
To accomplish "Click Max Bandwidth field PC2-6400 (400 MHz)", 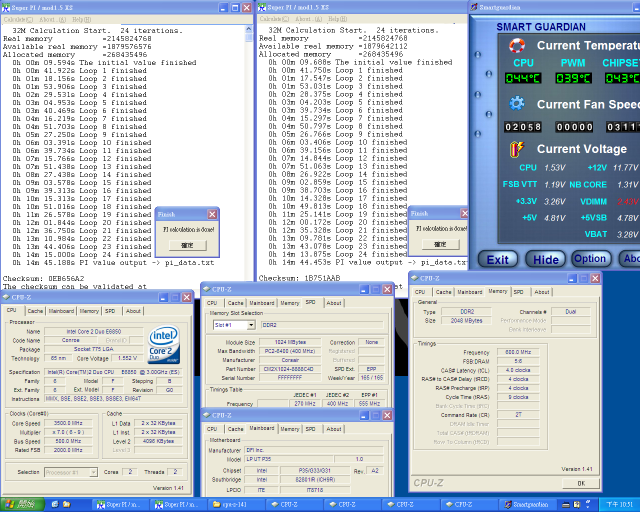I will (x=290, y=351).
